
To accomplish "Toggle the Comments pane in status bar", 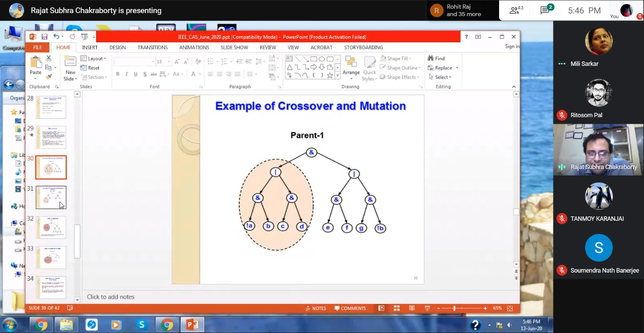I will tap(349, 308).
